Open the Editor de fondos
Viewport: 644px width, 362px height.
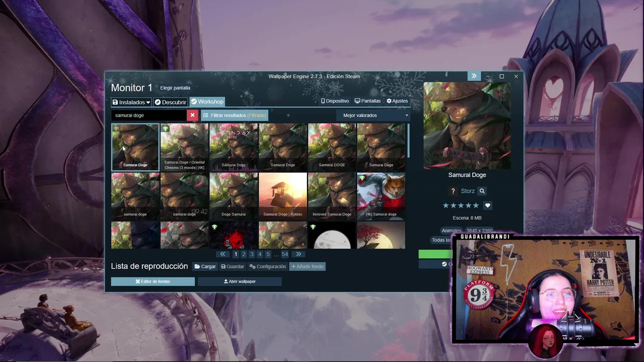pyautogui.click(x=153, y=282)
